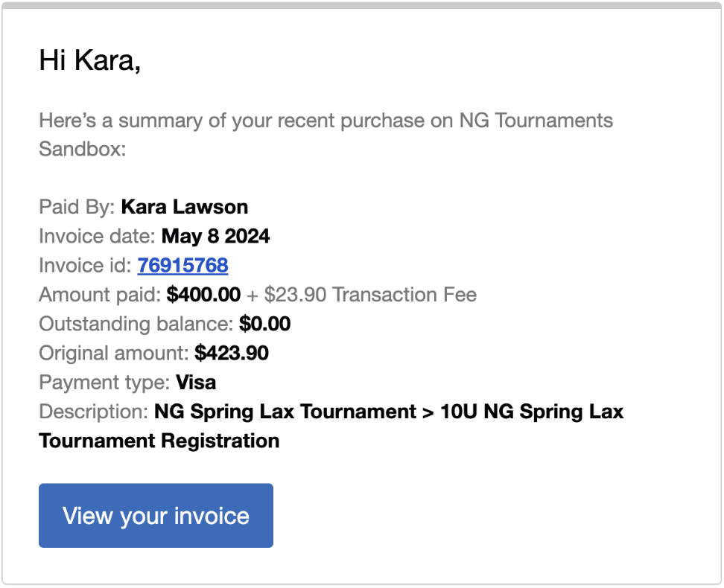Click the View your invoice button
Image resolution: width=724 pixels, height=588 pixels.
pyautogui.click(x=156, y=516)
